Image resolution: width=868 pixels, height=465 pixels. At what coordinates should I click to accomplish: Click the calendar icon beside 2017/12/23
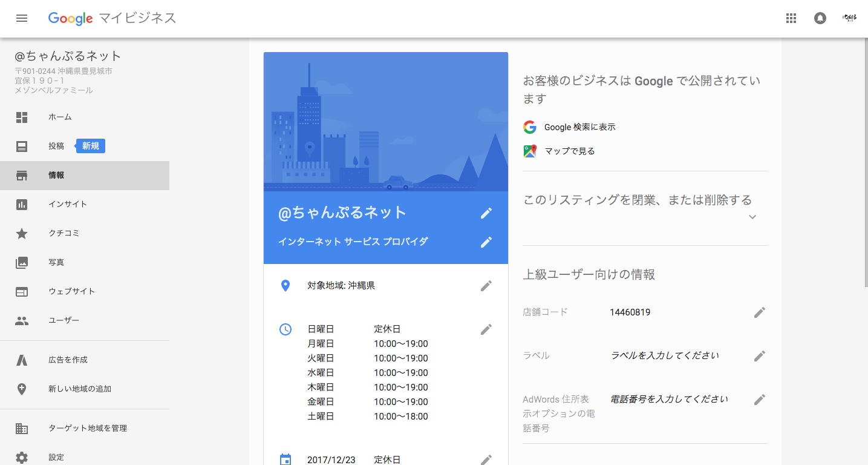286,460
